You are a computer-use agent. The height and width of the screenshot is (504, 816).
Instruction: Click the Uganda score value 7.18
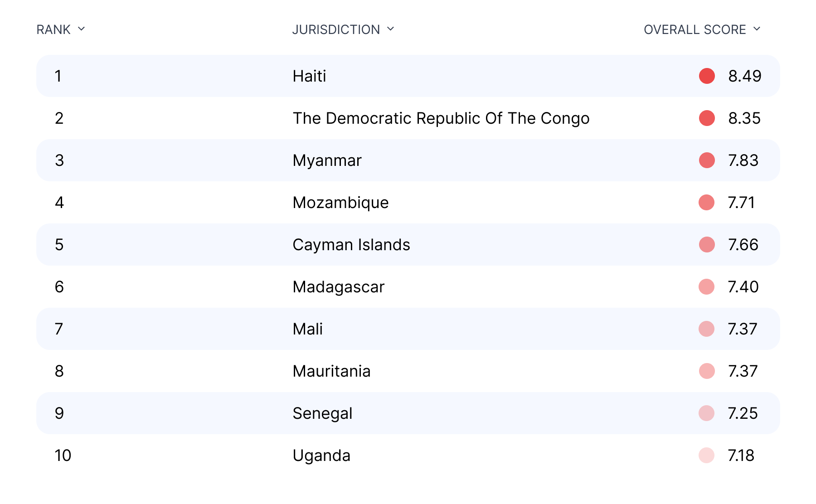[741, 456]
